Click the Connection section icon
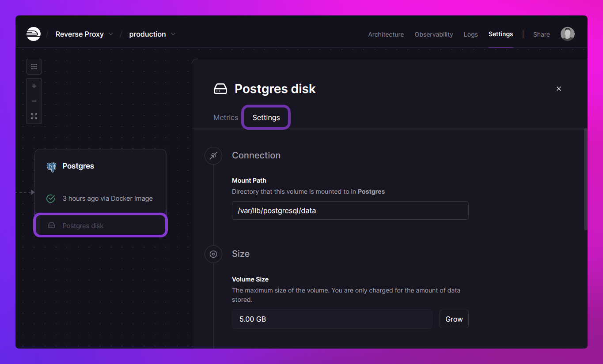 213,155
